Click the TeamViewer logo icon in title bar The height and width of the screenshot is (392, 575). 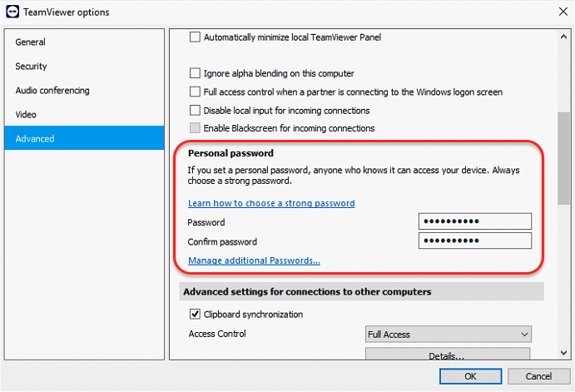[x=12, y=12]
